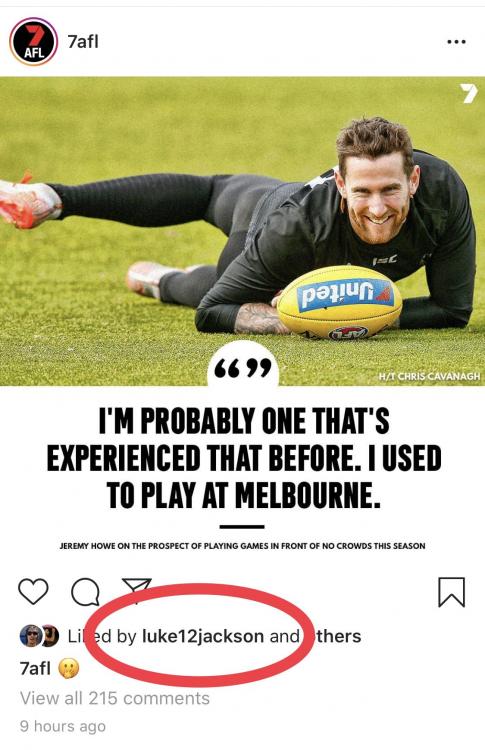Tap the quotation marks badge on image

[x=243, y=367]
